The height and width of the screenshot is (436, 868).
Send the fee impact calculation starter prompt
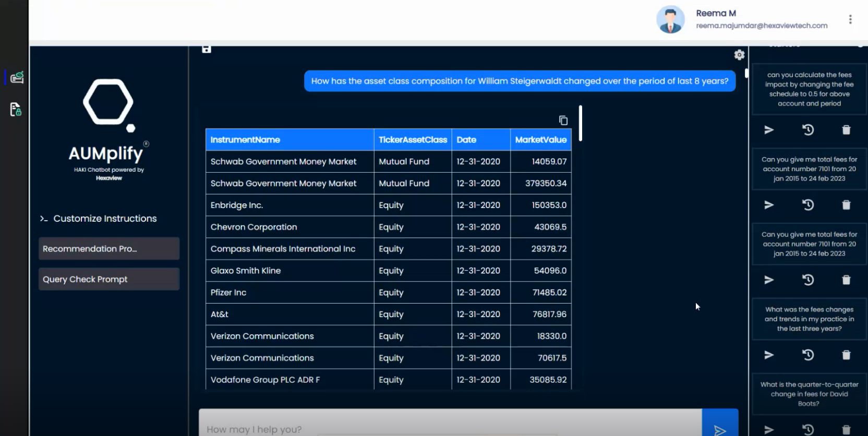[769, 130]
